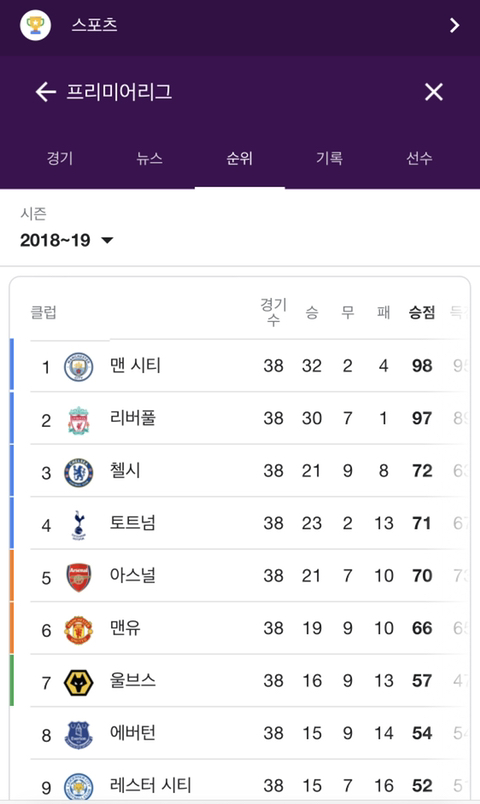Image resolution: width=480 pixels, height=804 pixels.
Task: Open the Manchester City crest icon
Action: 78,367
